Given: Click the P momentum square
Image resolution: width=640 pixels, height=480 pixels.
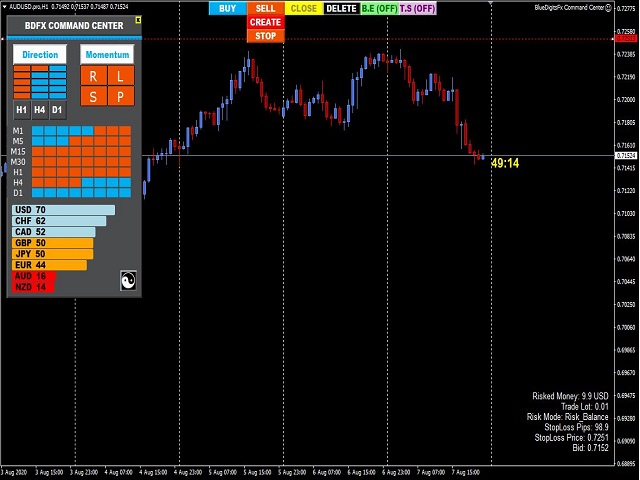Looking at the screenshot, I should (x=121, y=96).
